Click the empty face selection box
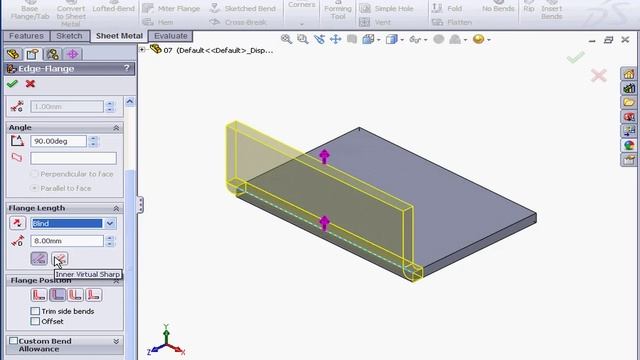Viewport: 640px width, 360px height. tap(73, 158)
